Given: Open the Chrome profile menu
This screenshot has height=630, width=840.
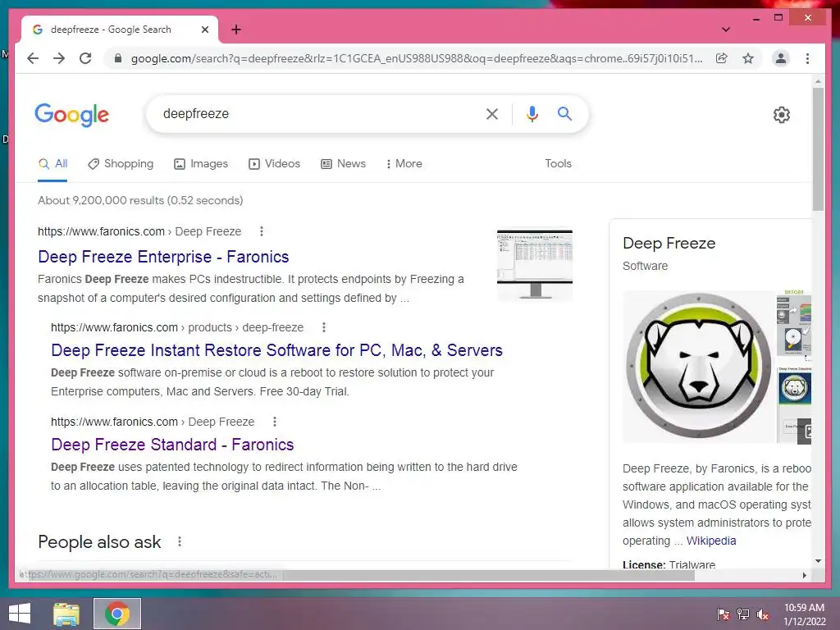Looking at the screenshot, I should (x=781, y=58).
